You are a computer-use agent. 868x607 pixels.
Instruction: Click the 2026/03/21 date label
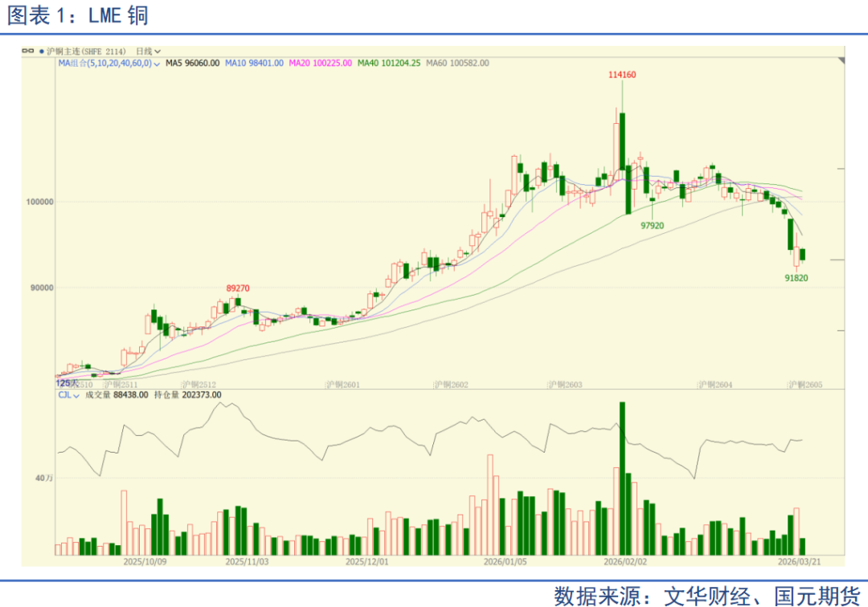pyautogui.click(x=800, y=562)
